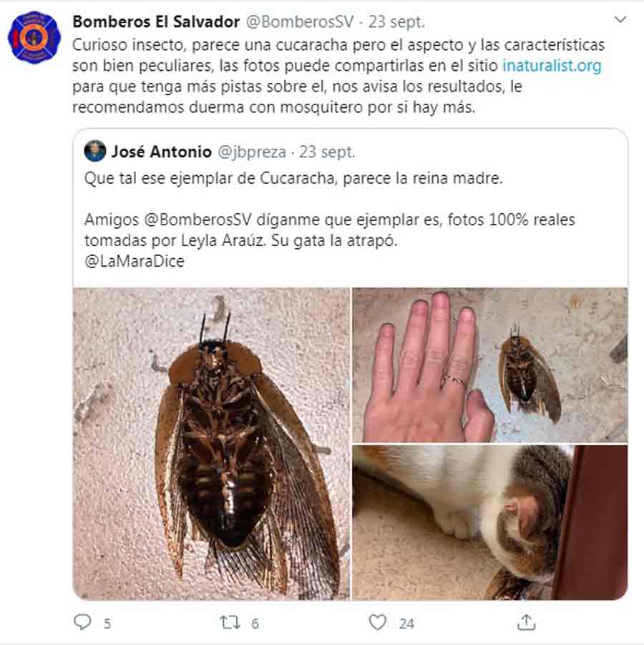Open José Antonio's display name
644x645 pixels.
click(161, 152)
